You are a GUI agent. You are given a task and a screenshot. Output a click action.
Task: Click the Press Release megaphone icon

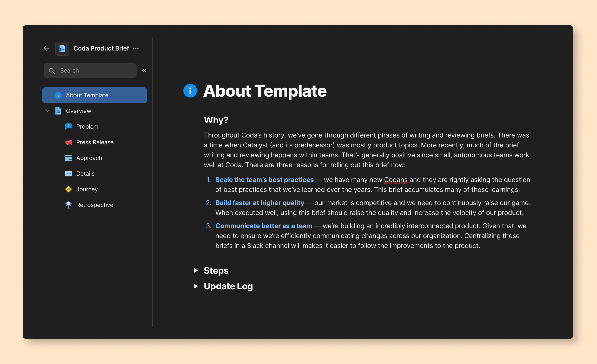point(68,142)
